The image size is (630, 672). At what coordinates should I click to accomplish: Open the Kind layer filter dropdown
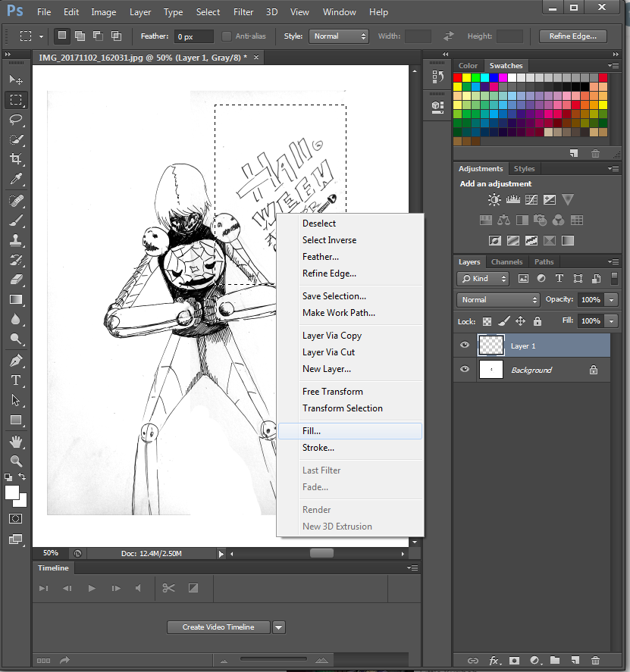pos(483,279)
